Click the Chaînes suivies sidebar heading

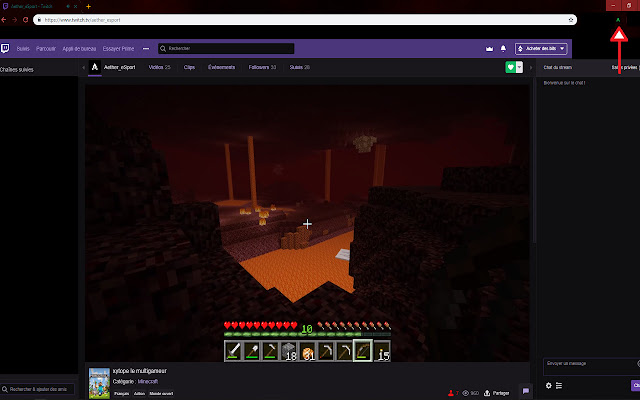(17, 70)
